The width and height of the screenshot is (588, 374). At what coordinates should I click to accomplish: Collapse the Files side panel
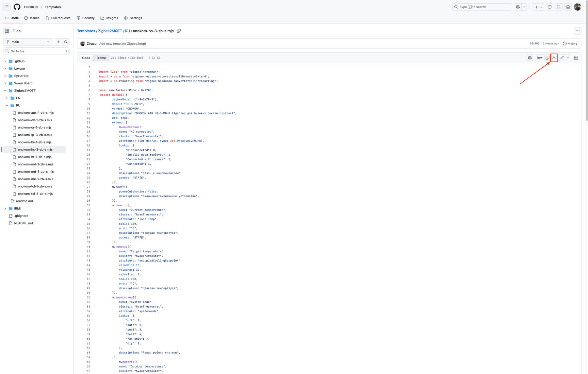tap(7, 31)
